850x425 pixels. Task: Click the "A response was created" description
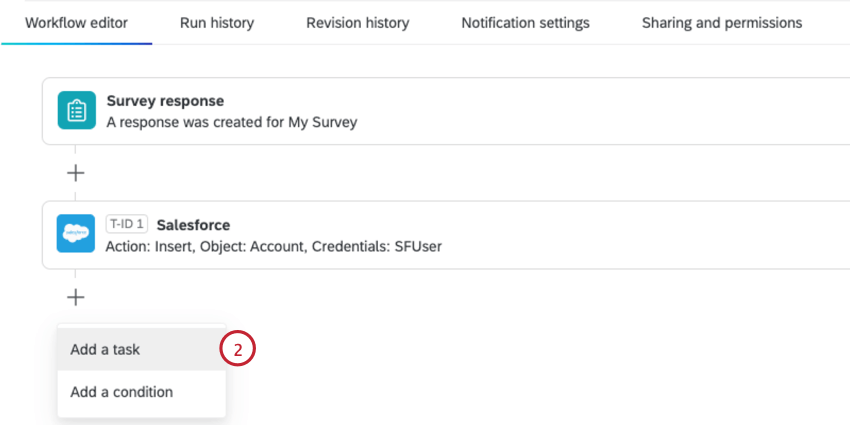(231, 123)
